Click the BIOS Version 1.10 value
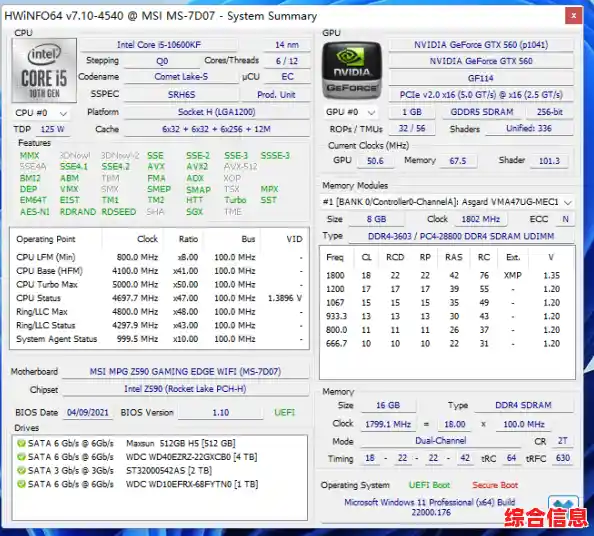Viewport: 594px width, 536px height. coord(220,413)
